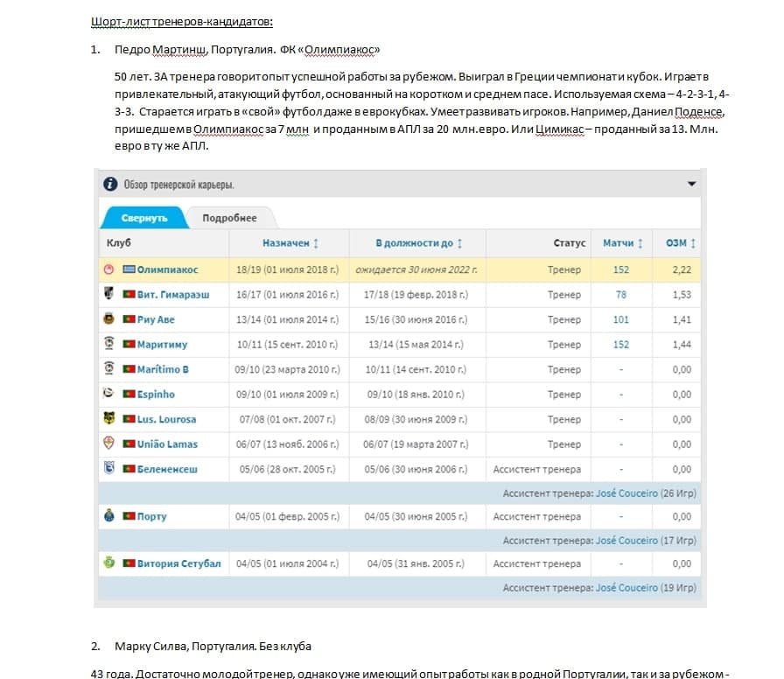This screenshot has width=784, height=679.
Task: Click the Белененсеш club crest icon
Action: (x=109, y=469)
